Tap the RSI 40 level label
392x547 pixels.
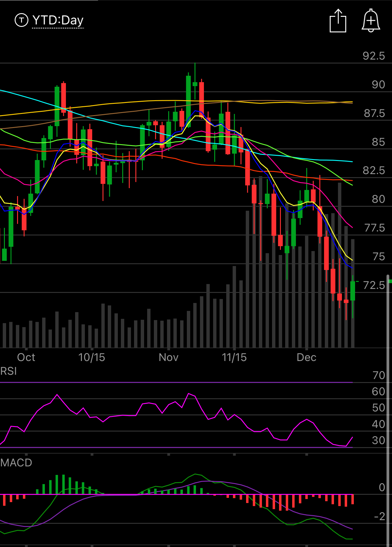tap(379, 424)
